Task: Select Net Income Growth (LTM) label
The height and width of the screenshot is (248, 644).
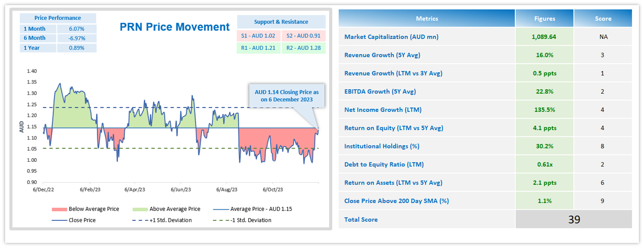Action: click(383, 110)
